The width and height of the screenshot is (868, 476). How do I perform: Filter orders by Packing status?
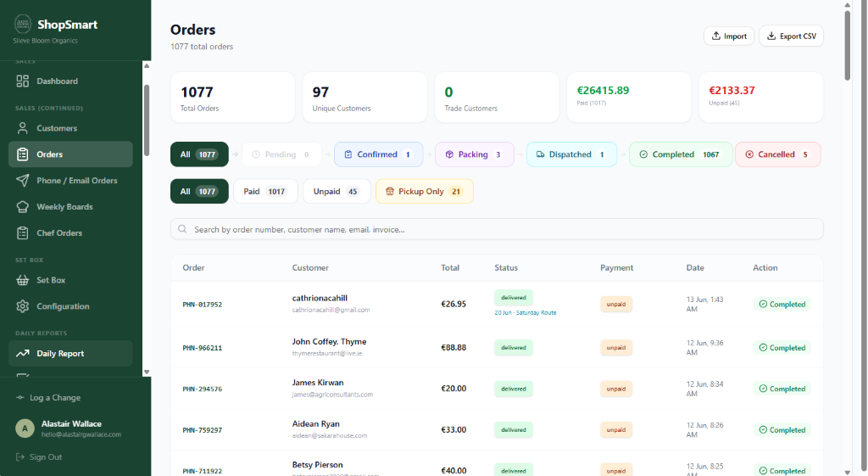pyautogui.click(x=475, y=154)
